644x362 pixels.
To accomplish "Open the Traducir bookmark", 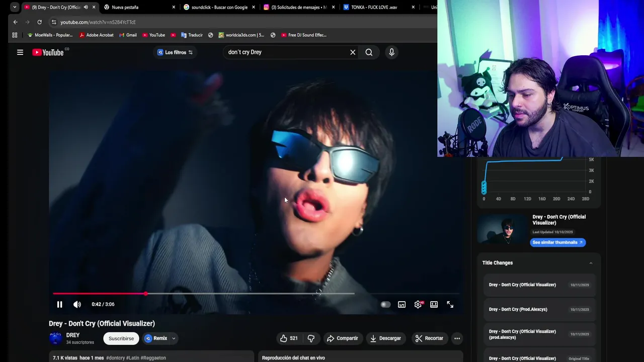I will [192, 35].
